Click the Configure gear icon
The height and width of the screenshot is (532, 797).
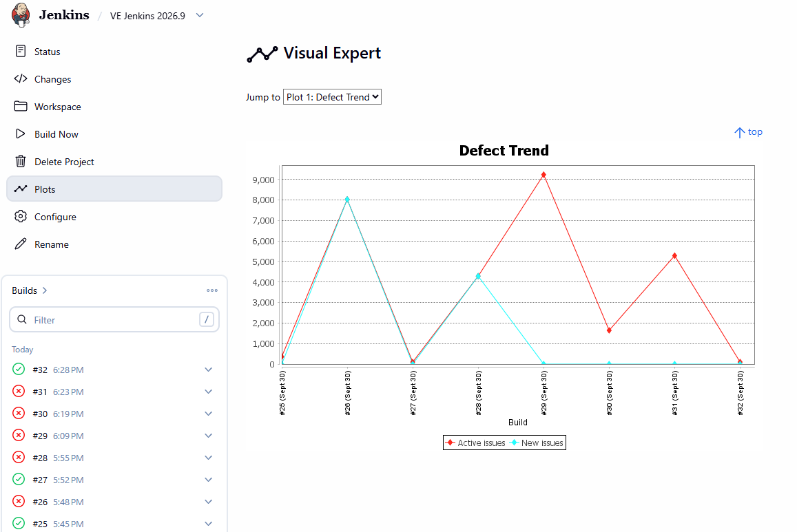21,216
